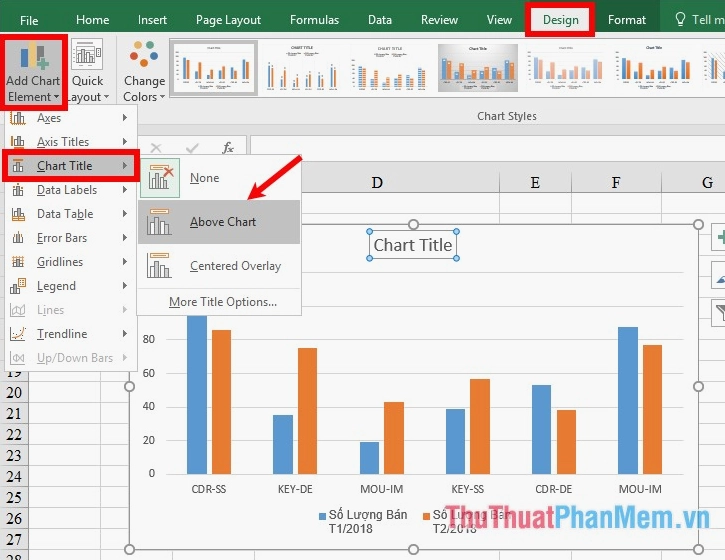The height and width of the screenshot is (560, 725).
Task: Open the Axes submenu
Action: pos(71,118)
